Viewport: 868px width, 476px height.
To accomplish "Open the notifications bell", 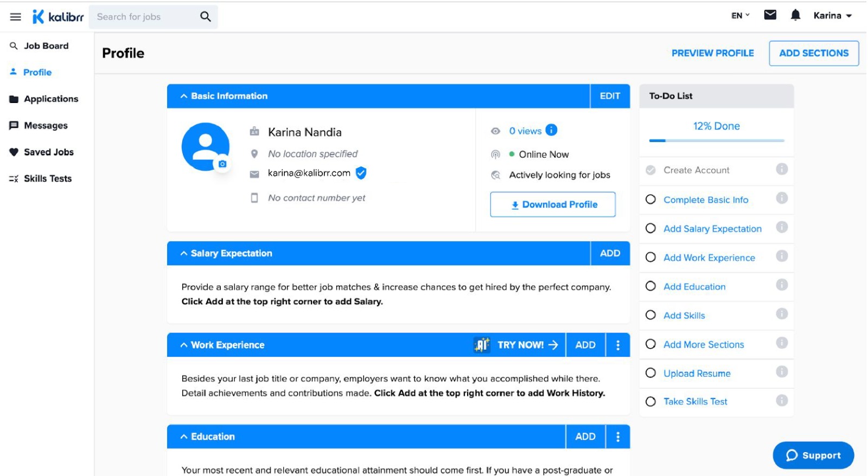I will click(795, 15).
